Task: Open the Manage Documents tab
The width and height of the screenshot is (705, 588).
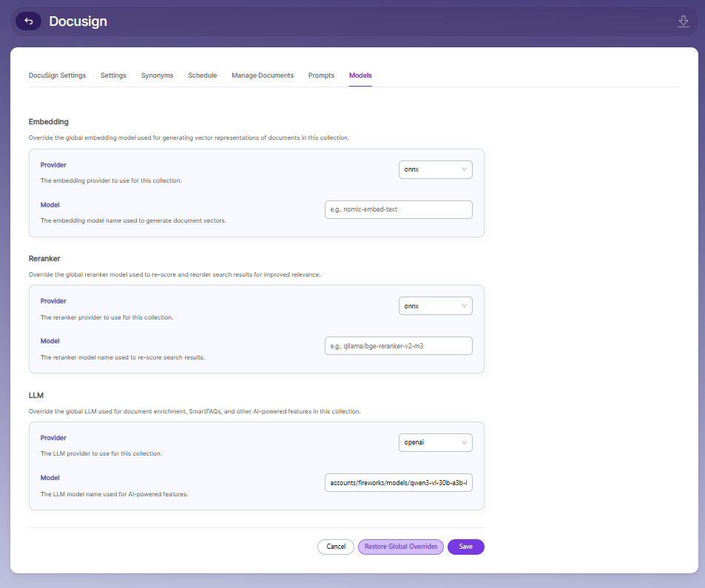Action: (263, 75)
